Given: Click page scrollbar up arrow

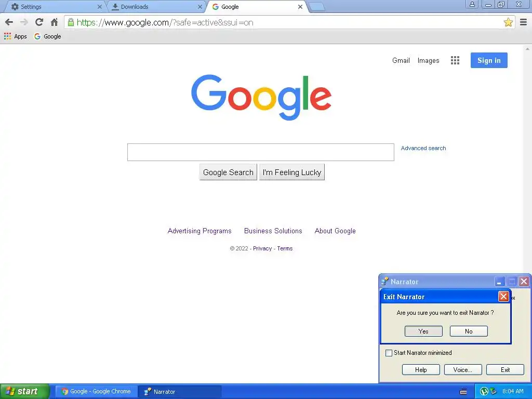Looking at the screenshot, I should pyautogui.click(x=527, y=49).
